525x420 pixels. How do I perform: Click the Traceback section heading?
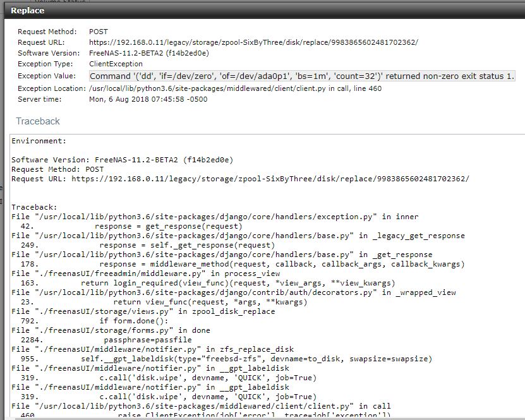[x=38, y=121]
